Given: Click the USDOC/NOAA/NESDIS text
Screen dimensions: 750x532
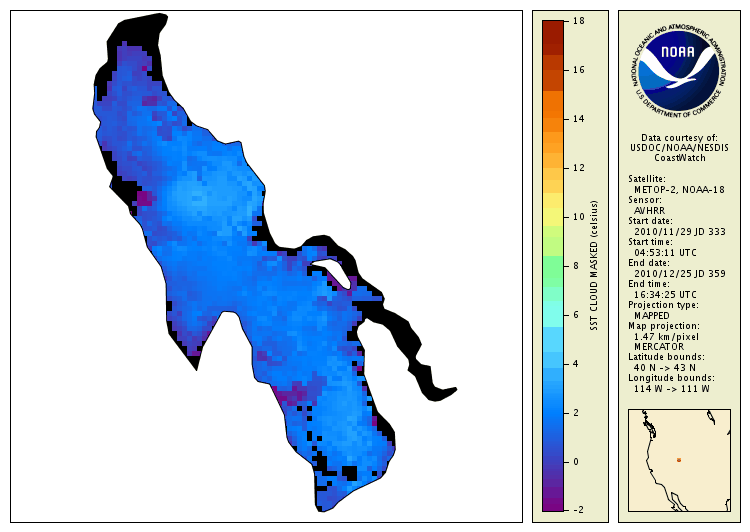Looking at the screenshot, I should click(x=679, y=148).
